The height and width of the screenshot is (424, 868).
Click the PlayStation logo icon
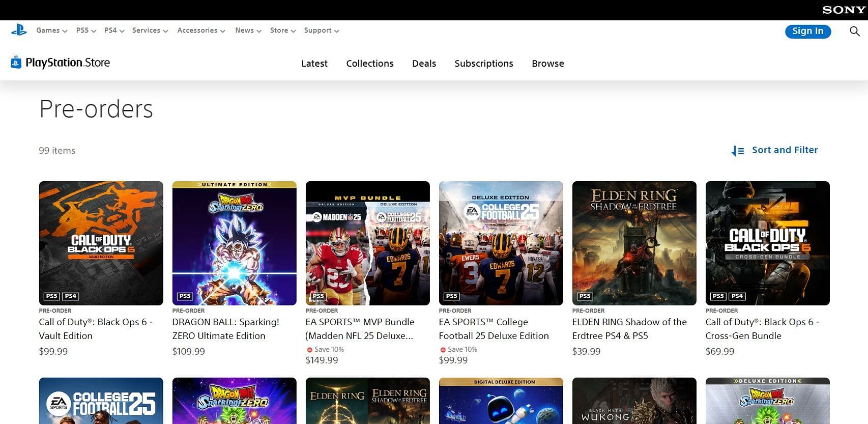19,31
